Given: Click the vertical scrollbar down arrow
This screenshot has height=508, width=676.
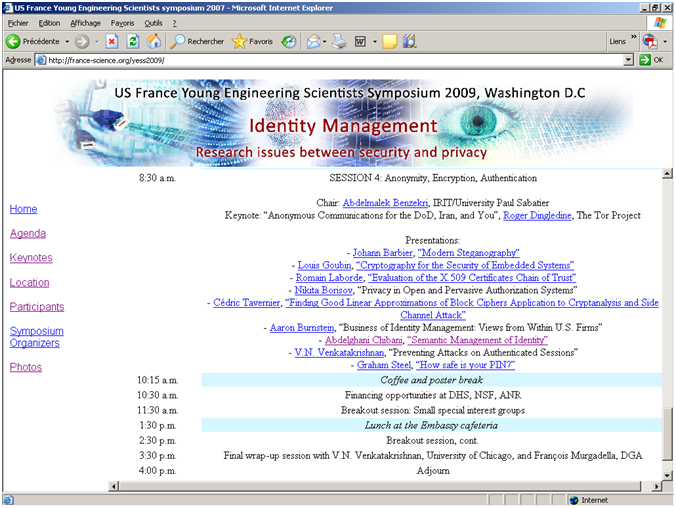Looking at the screenshot, I should tap(667, 476).
